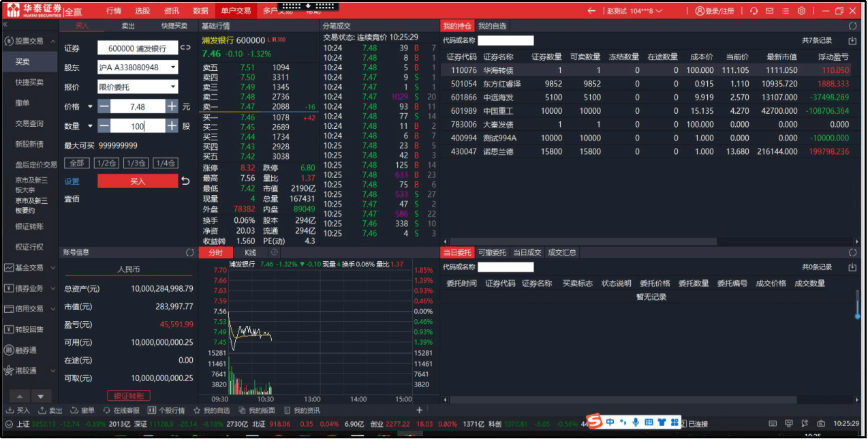Click the 全部 position button
This screenshot has width=868, height=439.
(77, 163)
